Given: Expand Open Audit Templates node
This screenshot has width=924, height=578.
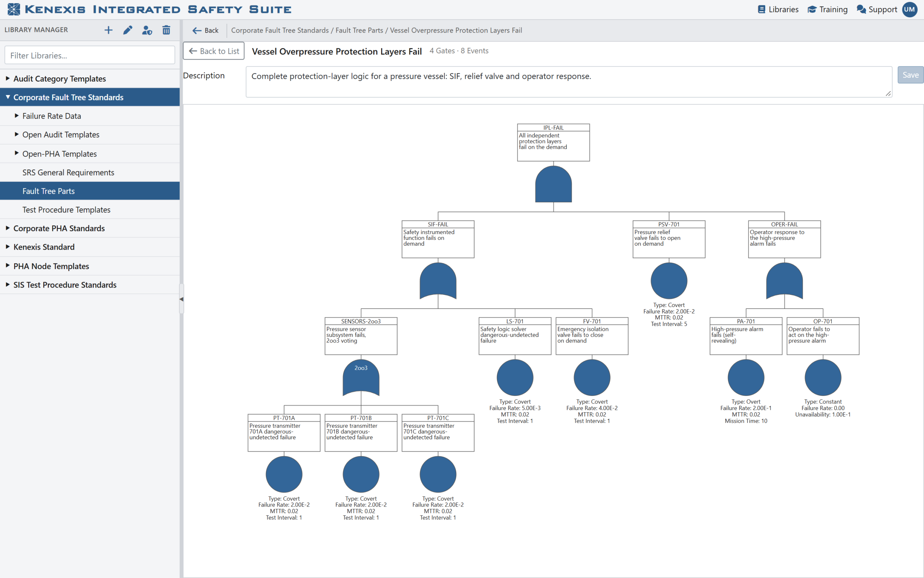Looking at the screenshot, I should click(x=16, y=134).
